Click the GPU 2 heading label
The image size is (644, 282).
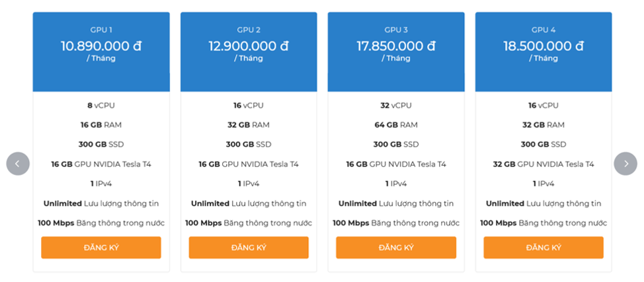click(x=249, y=30)
